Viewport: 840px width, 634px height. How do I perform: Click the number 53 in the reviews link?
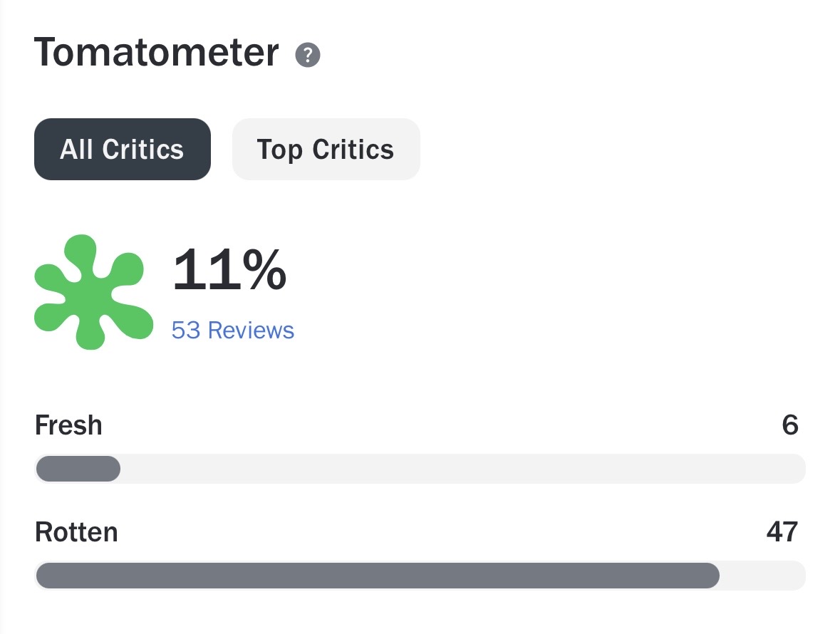click(186, 331)
